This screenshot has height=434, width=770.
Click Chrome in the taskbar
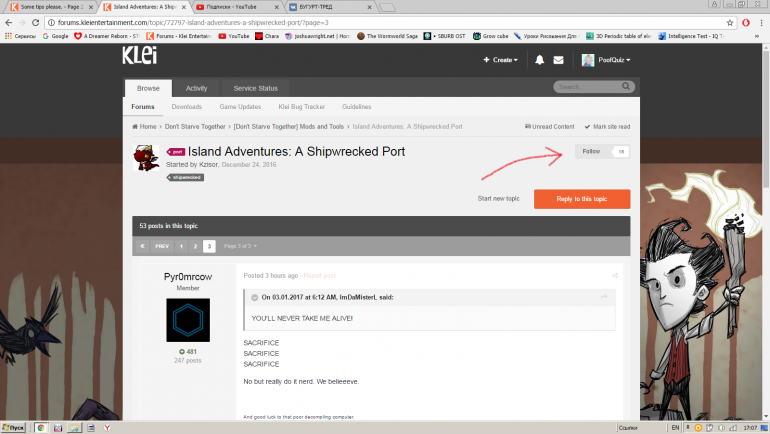(41, 428)
